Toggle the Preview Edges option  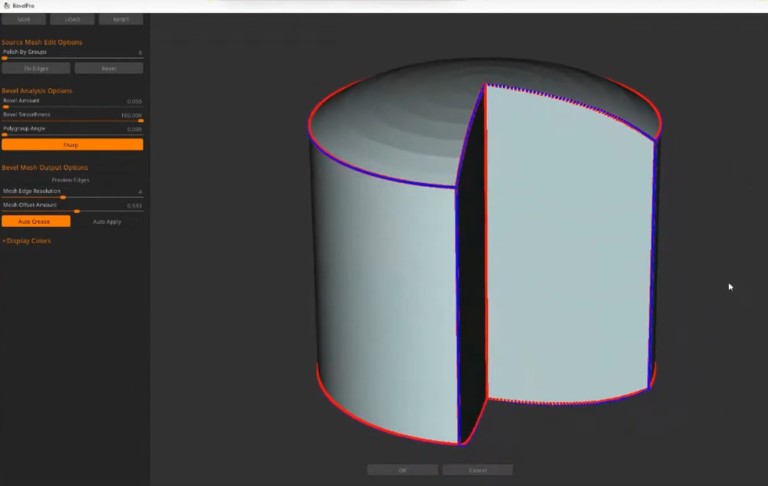(x=72, y=180)
